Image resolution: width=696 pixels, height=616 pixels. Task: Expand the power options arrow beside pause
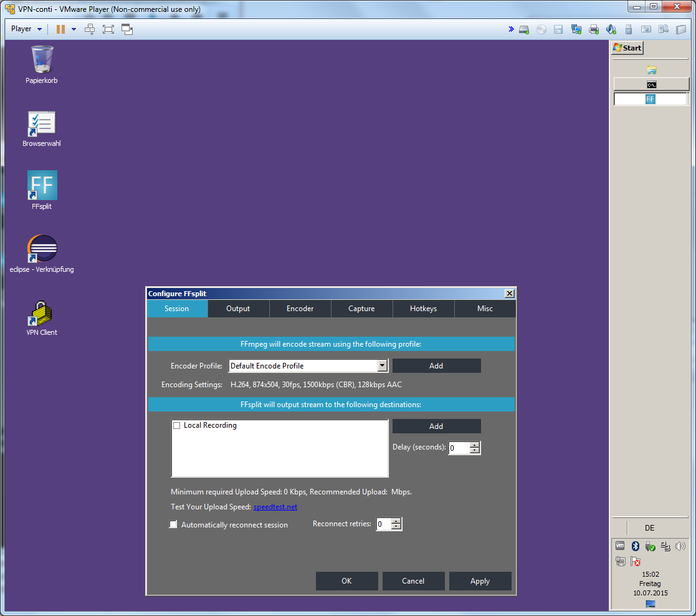click(x=74, y=29)
